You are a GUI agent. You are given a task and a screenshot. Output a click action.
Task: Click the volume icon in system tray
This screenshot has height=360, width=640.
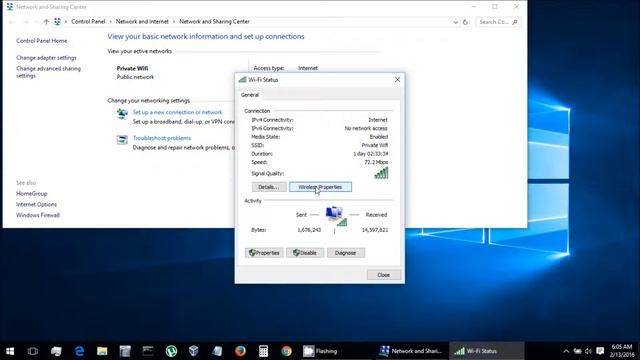pos(588,351)
